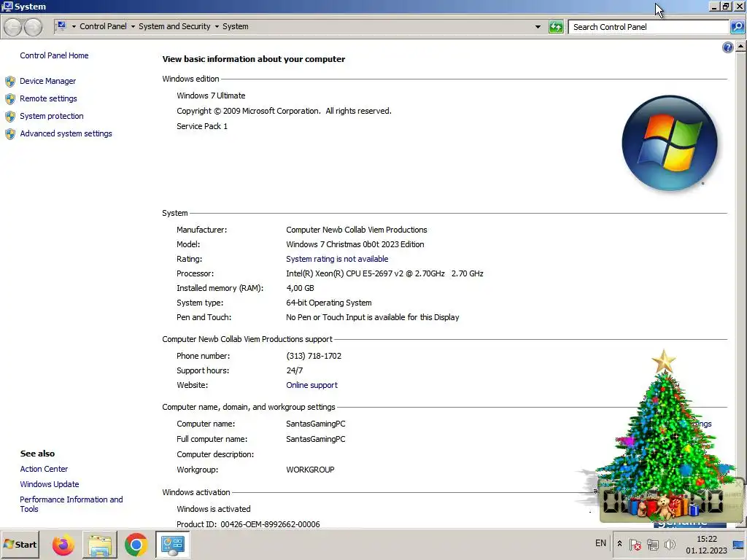Click Windows is activated text
This screenshot has width=747, height=560.
(x=214, y=509)
